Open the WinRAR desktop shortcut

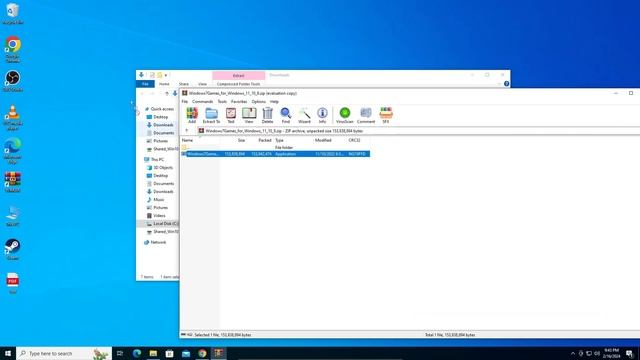[x=13, y=182]
